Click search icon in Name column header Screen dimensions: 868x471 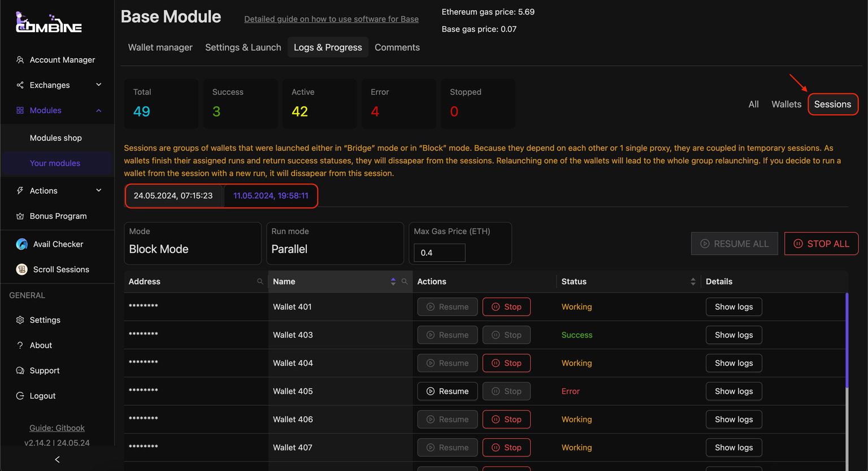[x=405, y=282]
